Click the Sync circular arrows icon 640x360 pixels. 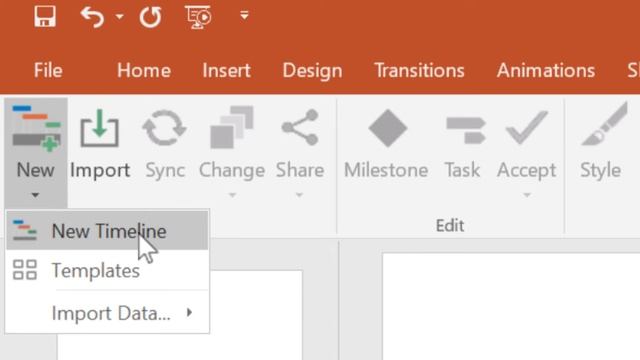pos(164,128)
